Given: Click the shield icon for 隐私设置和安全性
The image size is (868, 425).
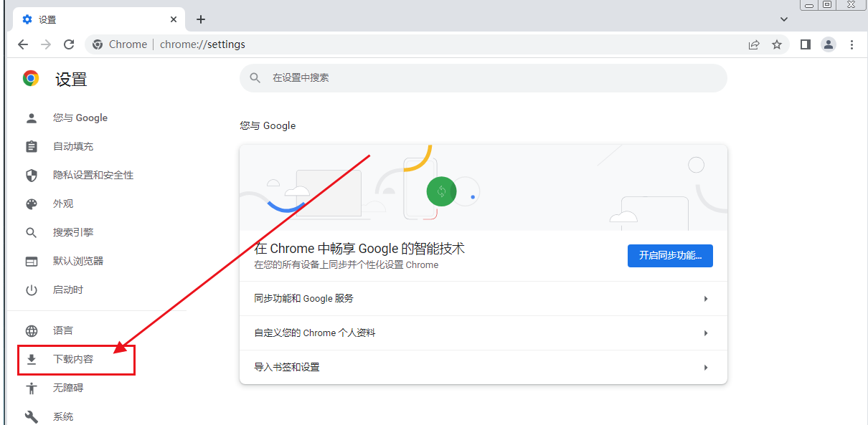Looking at the screenshot, I should (31, 175).
